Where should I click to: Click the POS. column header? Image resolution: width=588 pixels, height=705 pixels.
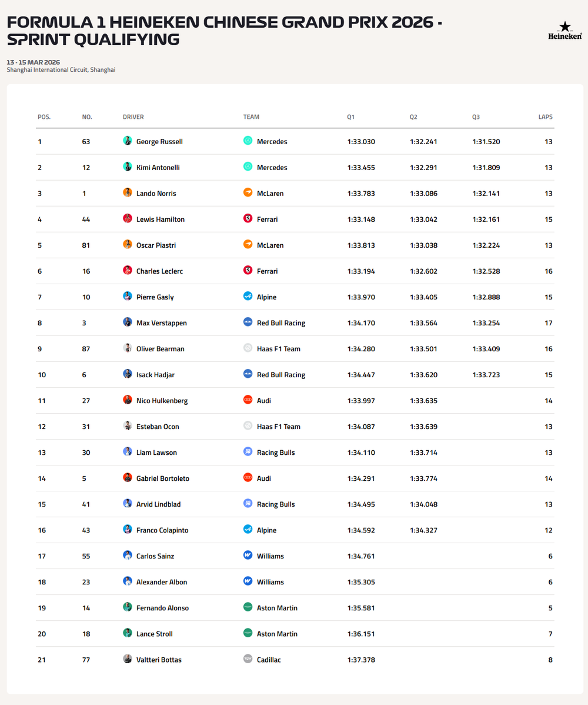tap(44, 117)
